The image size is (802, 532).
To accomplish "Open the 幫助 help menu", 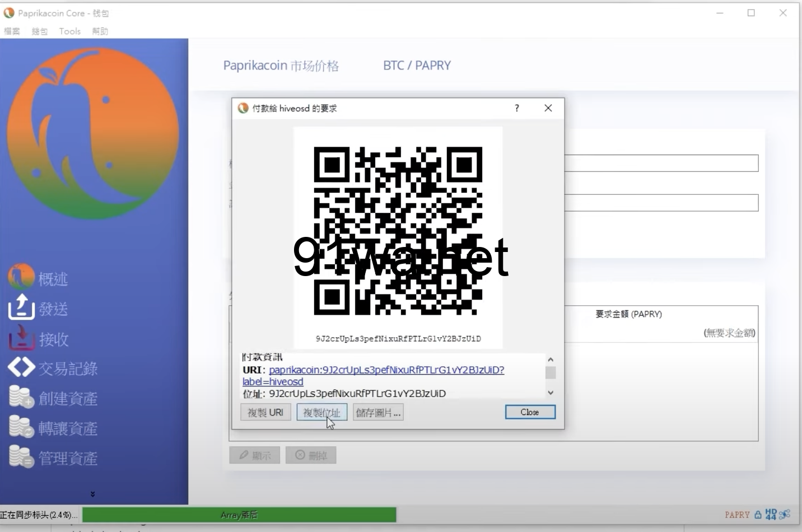I will tap(100, 31).
